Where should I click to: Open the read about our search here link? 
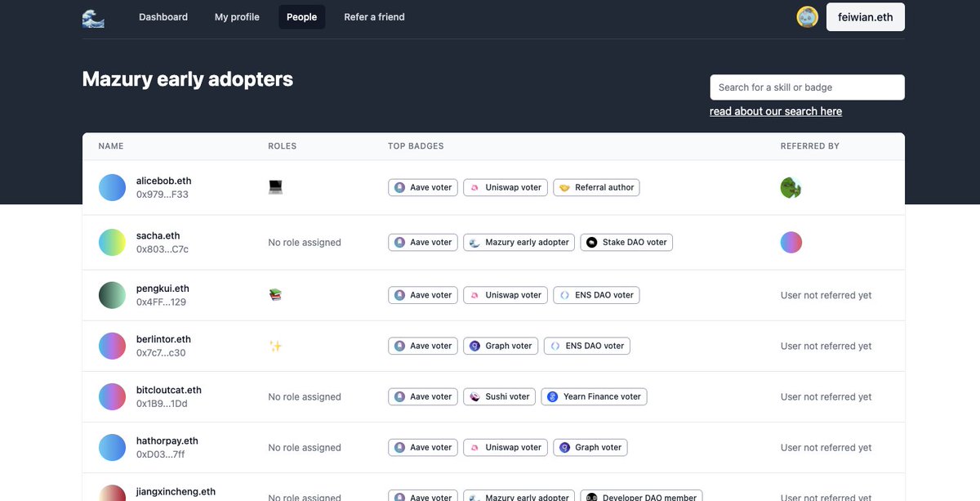point(776,111)
